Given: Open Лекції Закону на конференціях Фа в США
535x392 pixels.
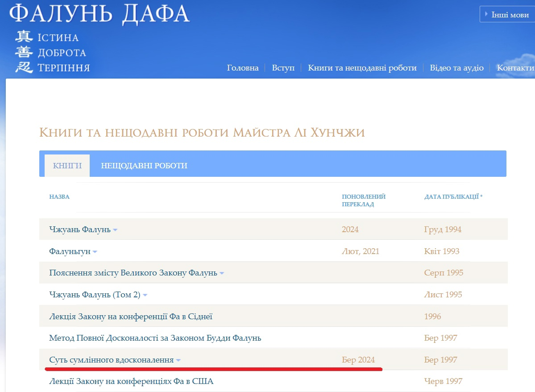Looking at the screenshot, I should [x=131, y=381].
